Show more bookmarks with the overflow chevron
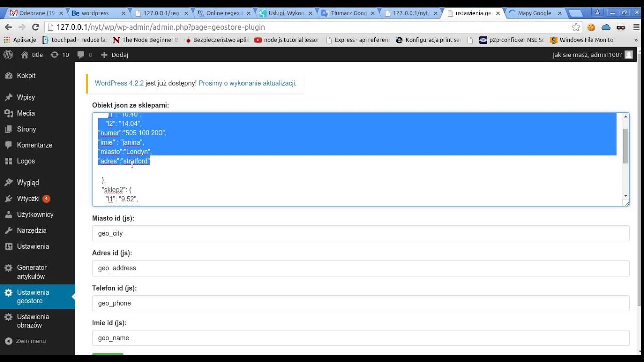Image resolution: width=644 pixels, height=362 pixels. click(x=637, y=40)
